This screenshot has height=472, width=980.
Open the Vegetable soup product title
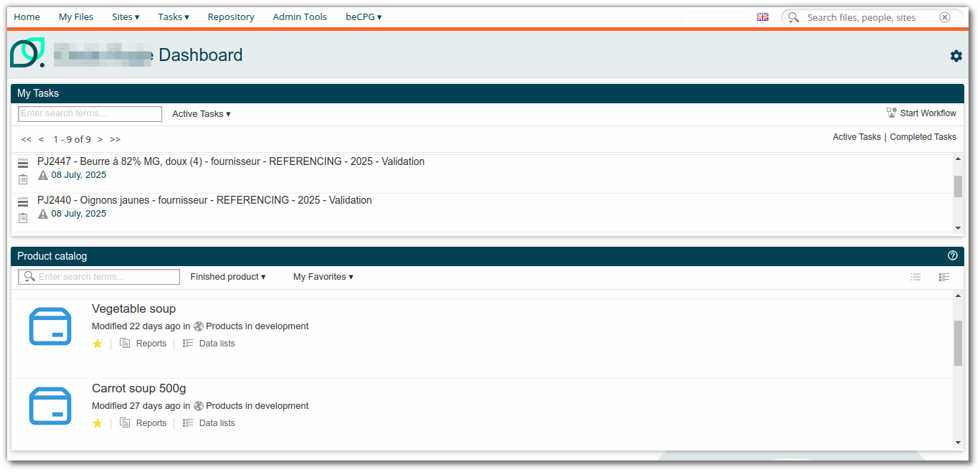coord(133,308)
